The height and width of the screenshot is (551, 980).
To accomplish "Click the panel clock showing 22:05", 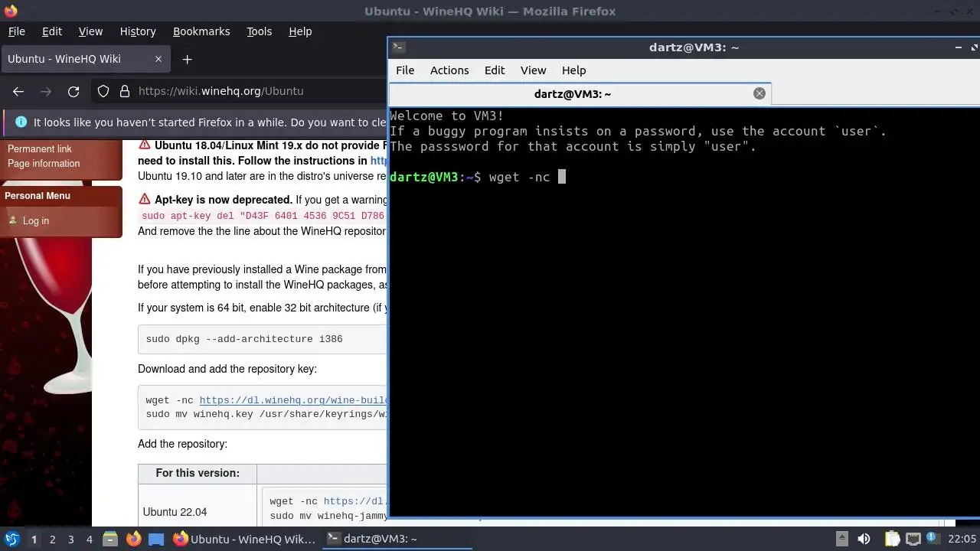I will tap(962, 540).
